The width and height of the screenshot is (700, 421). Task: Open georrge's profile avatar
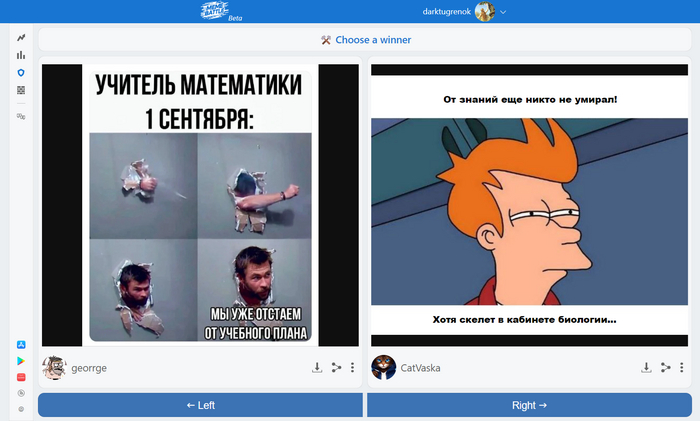pos(54,368)
